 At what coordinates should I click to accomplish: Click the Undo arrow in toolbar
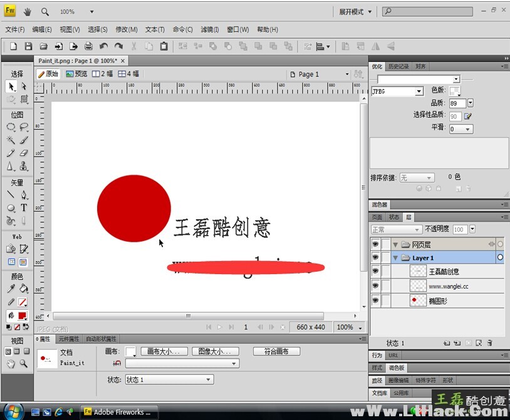click(103, 46)
